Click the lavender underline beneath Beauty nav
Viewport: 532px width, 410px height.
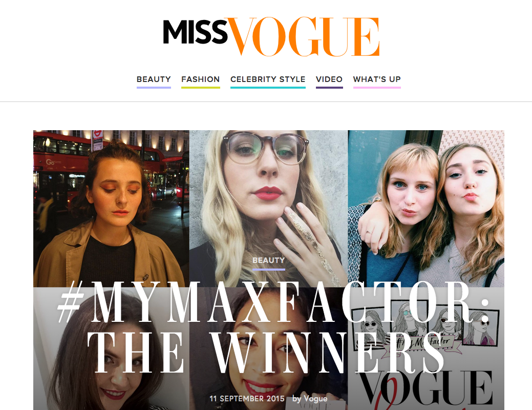pyautogui.click(x=154, y=88)
